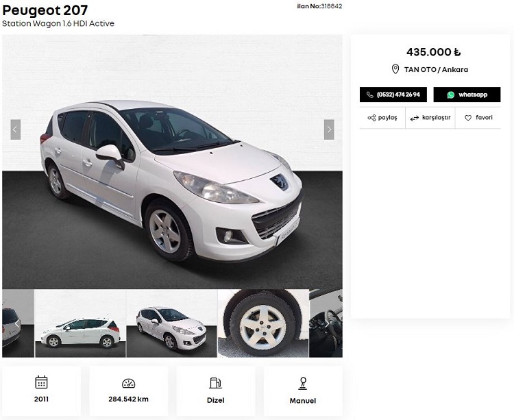Select the wheel close-up thumbnail
Image resolution: width=514 pixels, height=420 pixels.
[263, 323]
